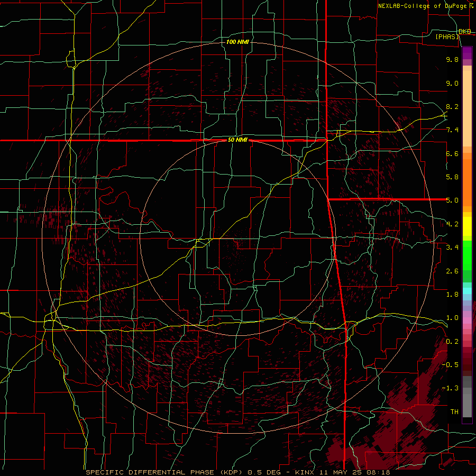Click the 9.8 value on the color scale

(x=452, y=59)
